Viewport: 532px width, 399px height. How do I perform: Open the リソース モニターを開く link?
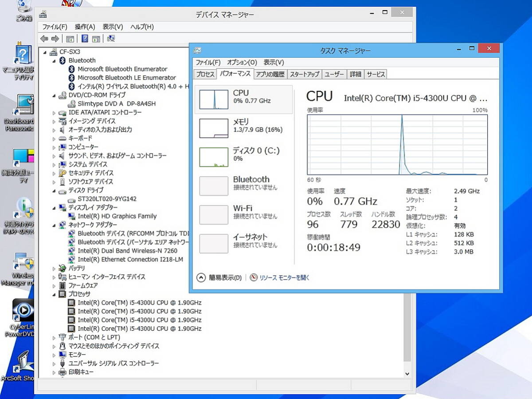(285, 278)
